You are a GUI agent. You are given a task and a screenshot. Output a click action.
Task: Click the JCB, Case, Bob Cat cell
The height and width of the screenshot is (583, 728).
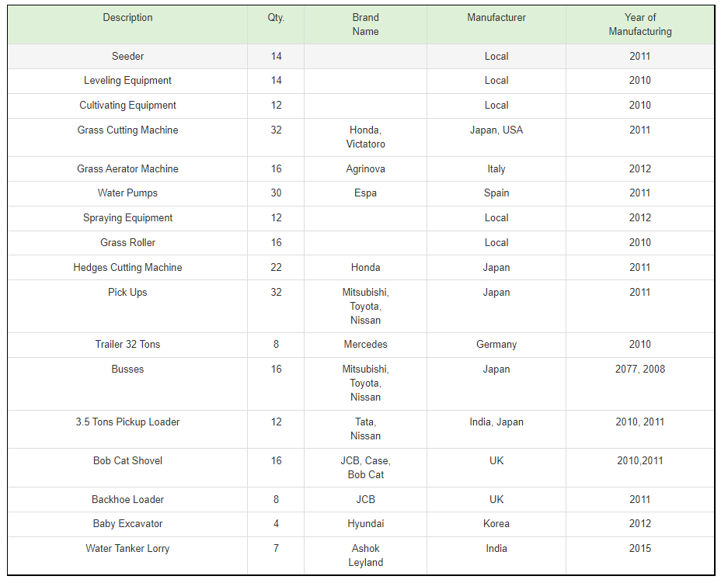[365, 467]
